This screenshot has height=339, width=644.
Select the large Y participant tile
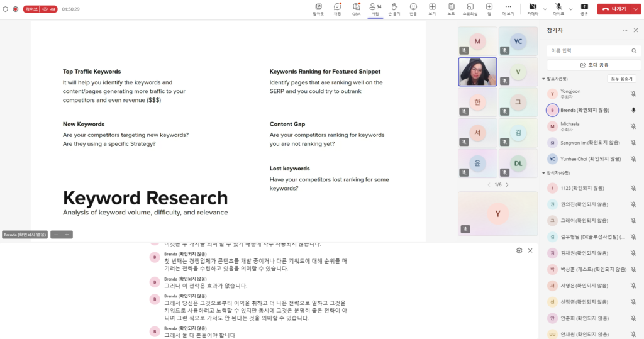498,214
